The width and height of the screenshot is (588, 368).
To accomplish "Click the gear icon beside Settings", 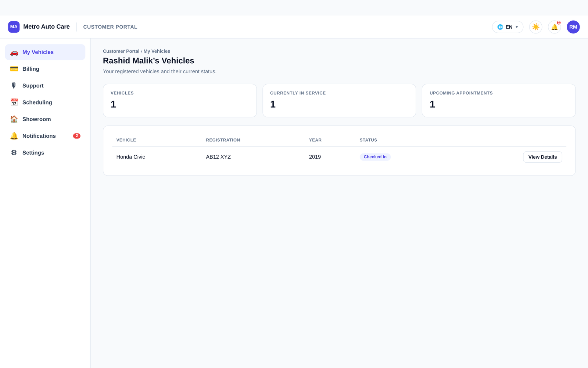I will click(x=14, y=153).
